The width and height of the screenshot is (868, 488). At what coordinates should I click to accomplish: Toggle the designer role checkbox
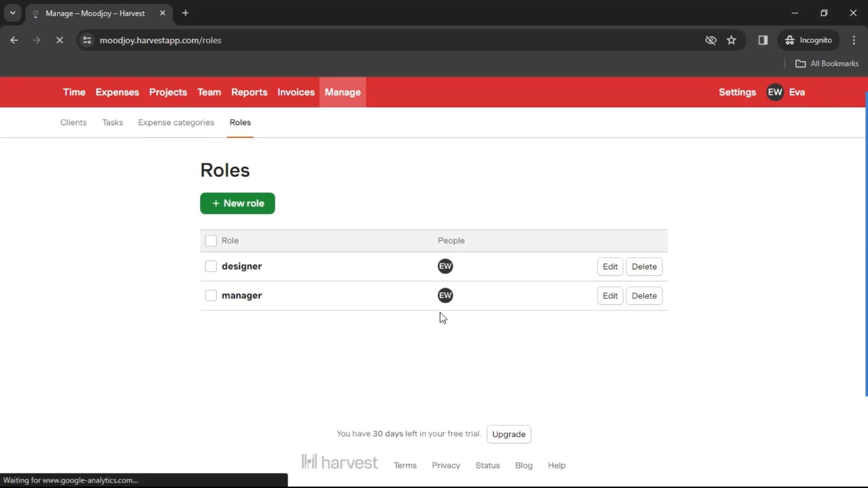click(210, 266)
